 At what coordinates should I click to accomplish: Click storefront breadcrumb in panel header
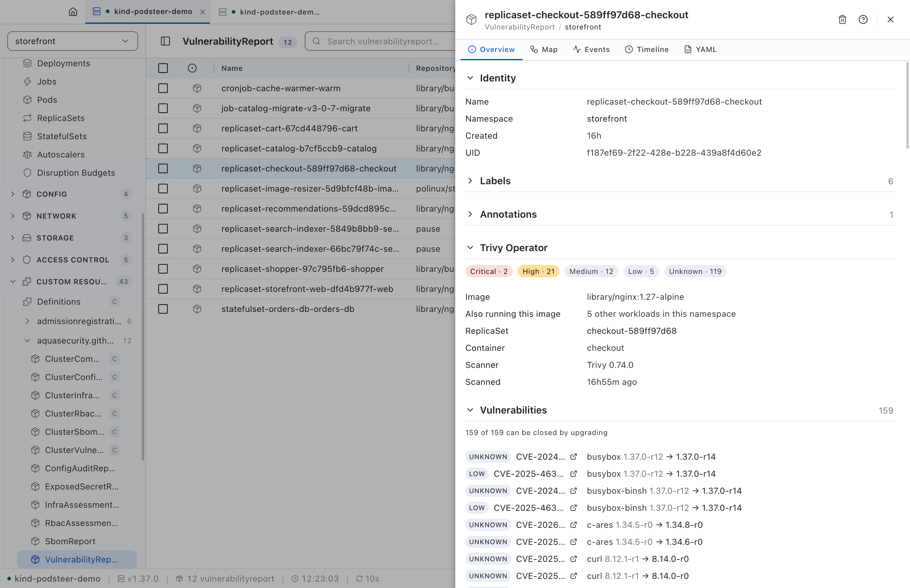click(583, 27)
